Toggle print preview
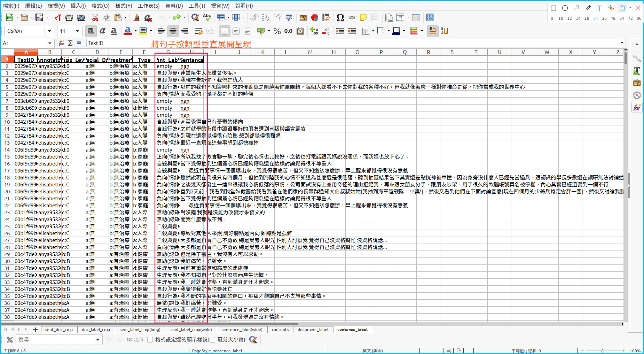The image size is (644, 354). (x=81, y=17)
